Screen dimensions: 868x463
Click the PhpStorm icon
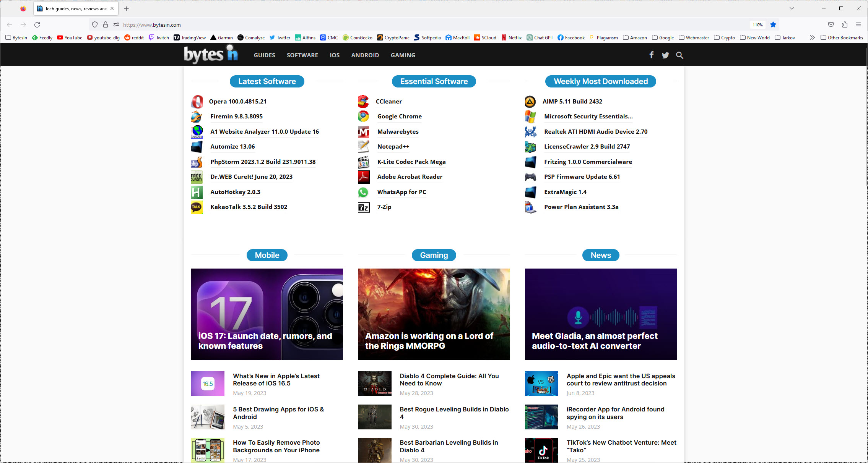pyautogui.click(x=197, y=162)
